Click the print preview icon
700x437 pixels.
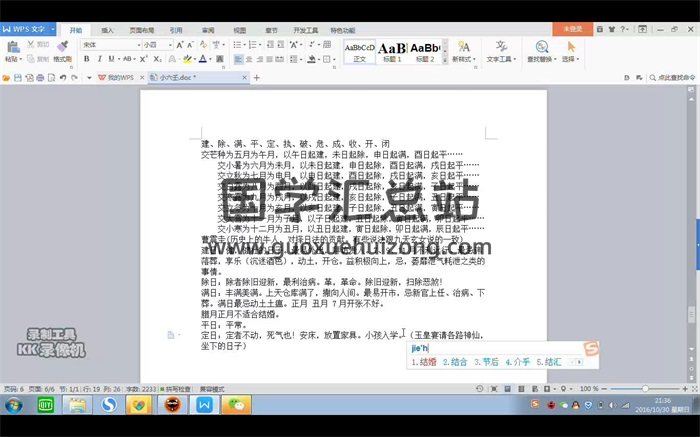coord(51,78)
